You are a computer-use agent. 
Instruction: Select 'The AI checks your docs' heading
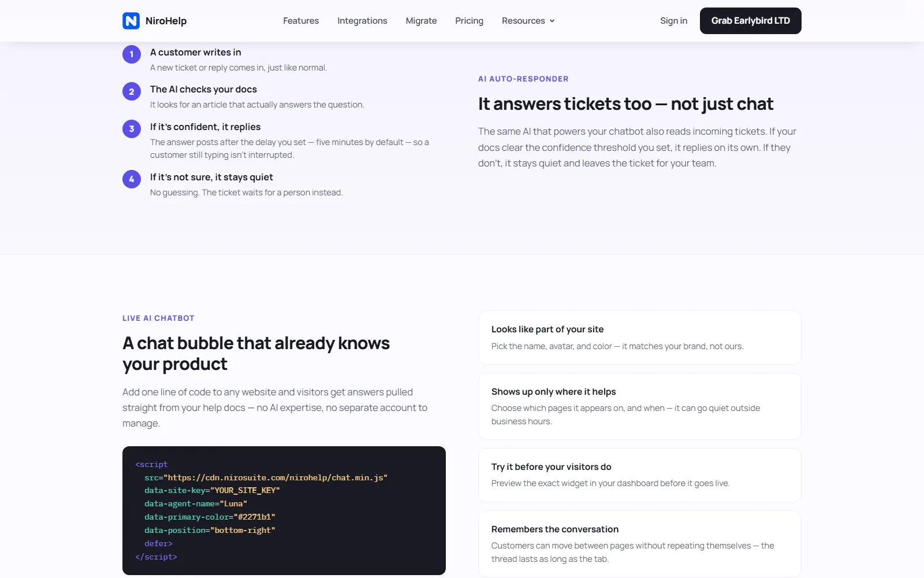coord(203,89)
